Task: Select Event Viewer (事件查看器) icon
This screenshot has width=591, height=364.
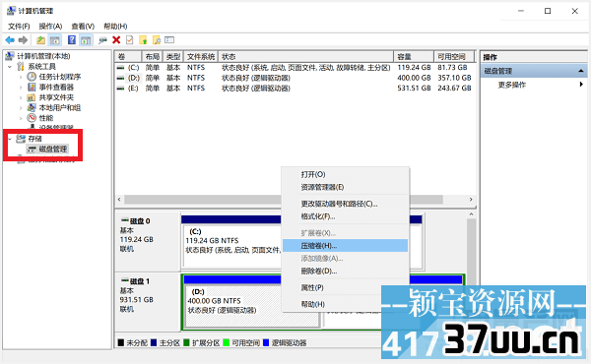Action: pyautogui.click(x=32, y=87)
